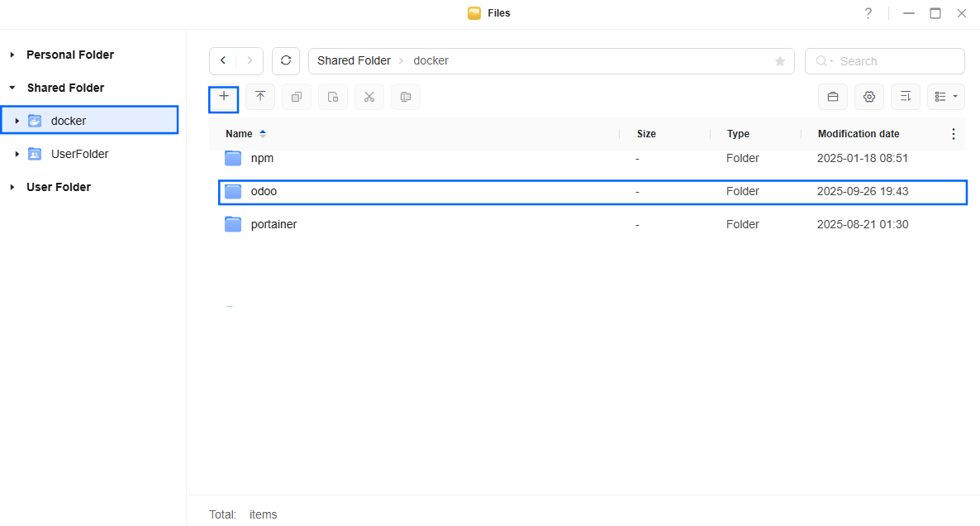
Task: Click the sort order icon
Action: [x=905, y=97]
